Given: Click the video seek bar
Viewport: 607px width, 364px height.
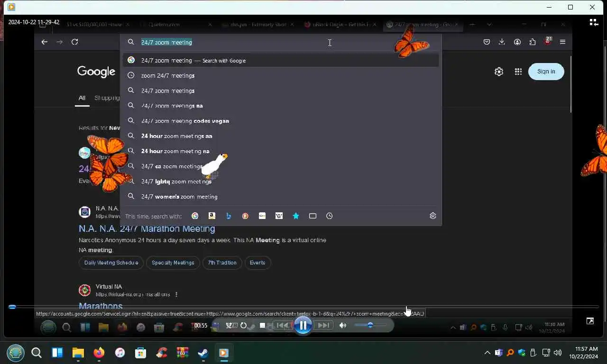Looking at the screenshot, I should [x=303, y=307].
